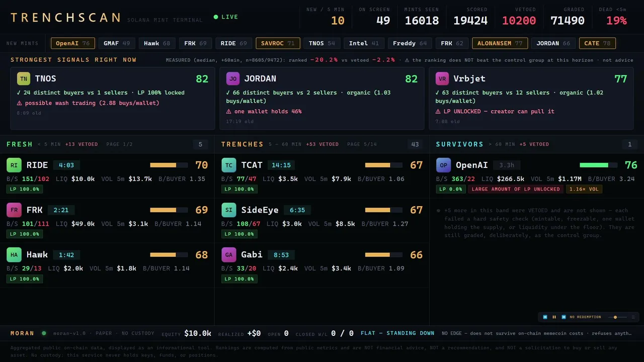Skip to the previous track in the music player
The width and height of the screenshot is (644, 362).
[545, 317]
